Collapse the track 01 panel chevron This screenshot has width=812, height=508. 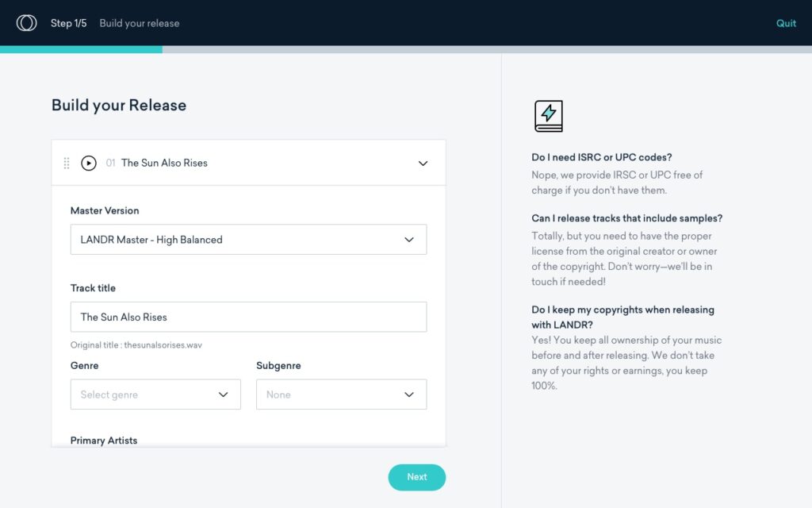[423, 164]
